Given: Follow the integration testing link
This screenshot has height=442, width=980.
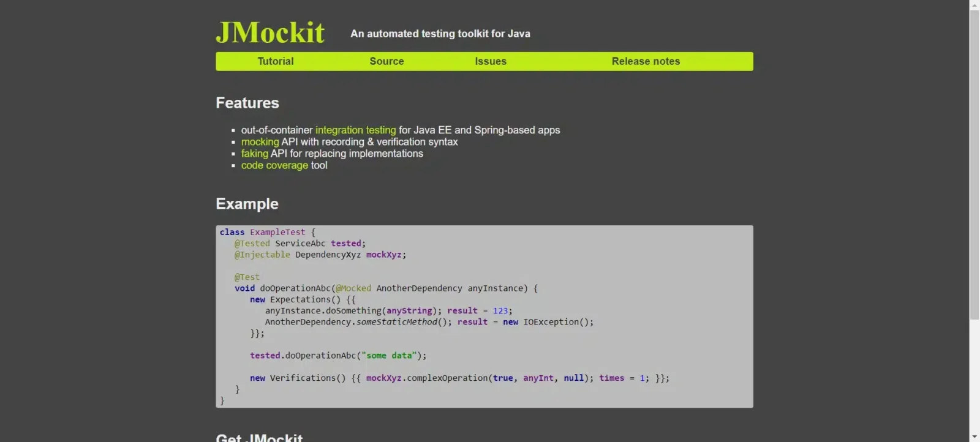Looking at the screenshot, I should pos(355,130).
